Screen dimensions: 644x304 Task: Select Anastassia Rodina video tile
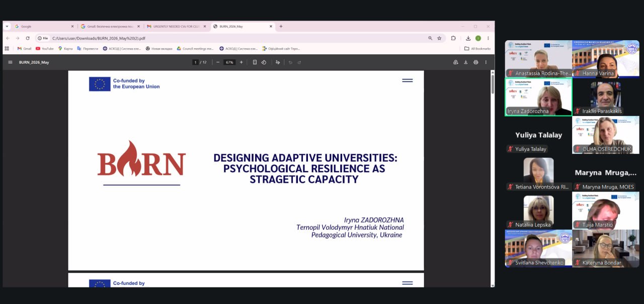[x=538, y=59]
